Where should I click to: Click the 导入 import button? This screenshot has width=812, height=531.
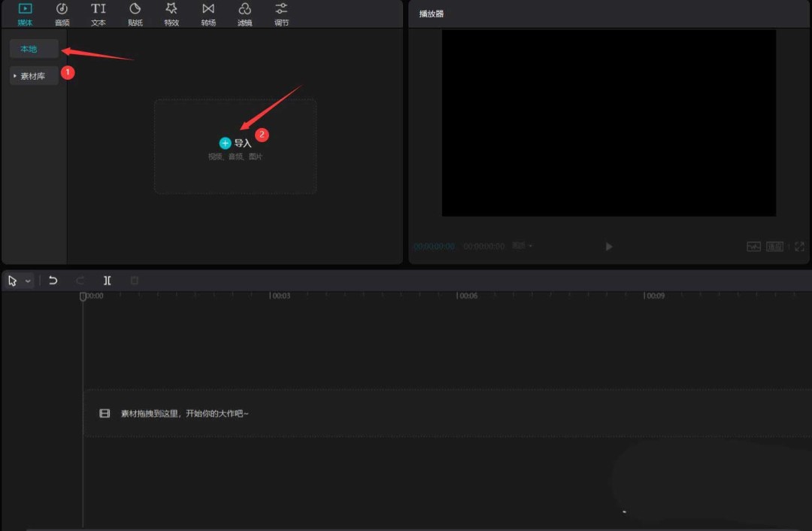(235, 142)
